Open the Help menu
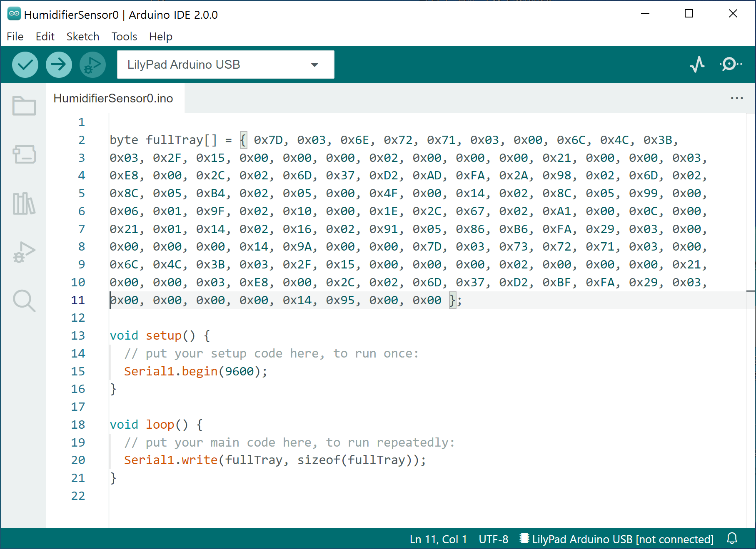This screenshot has width=756, height=549. point(161,37)
